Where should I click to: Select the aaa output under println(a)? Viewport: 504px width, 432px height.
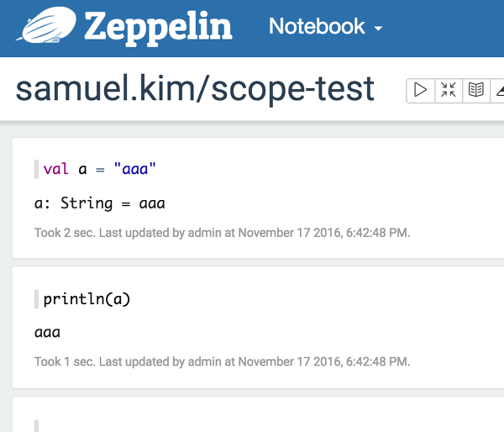pos(47,333)
